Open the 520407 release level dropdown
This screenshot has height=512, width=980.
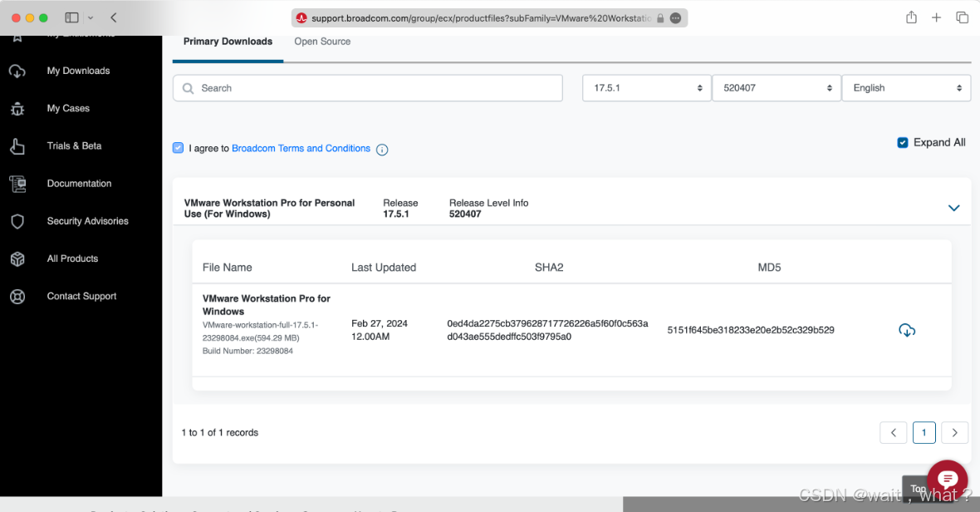pyautogui.click(x=777, y=88)
